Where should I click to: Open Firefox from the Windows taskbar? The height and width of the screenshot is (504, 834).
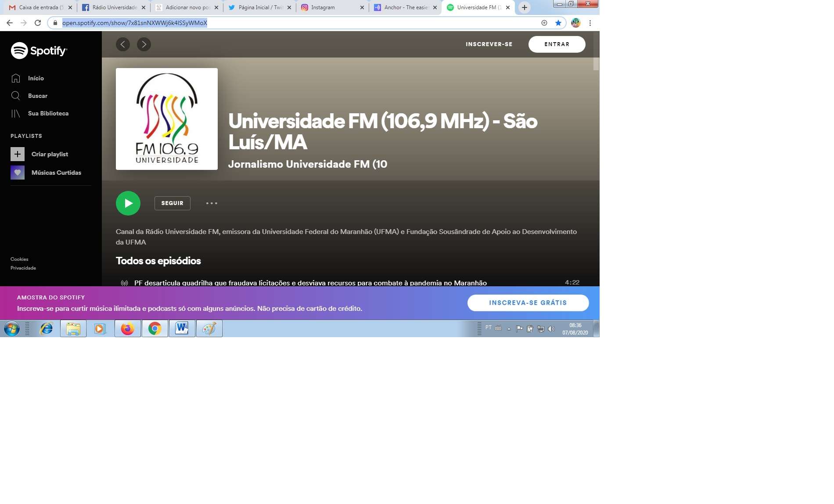127,328
